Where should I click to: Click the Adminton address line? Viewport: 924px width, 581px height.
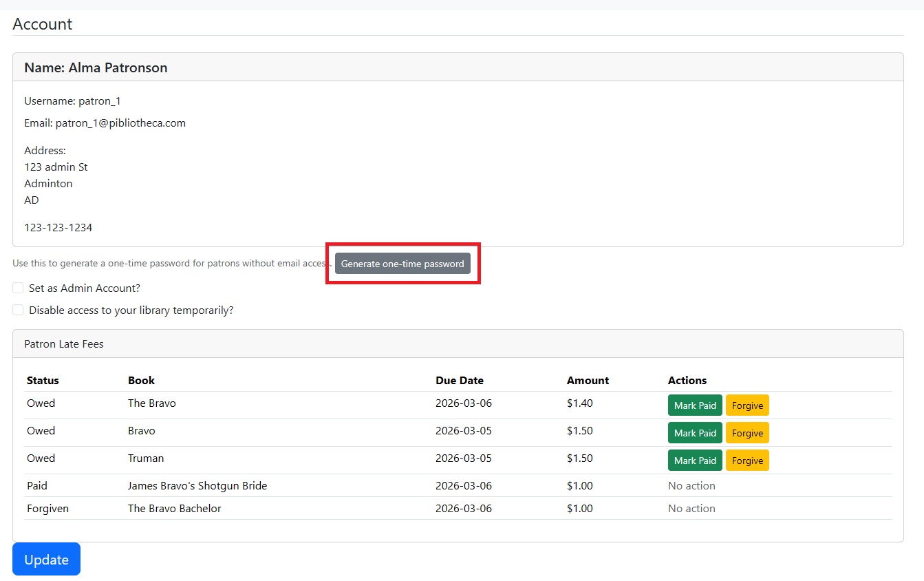[48, 183]
